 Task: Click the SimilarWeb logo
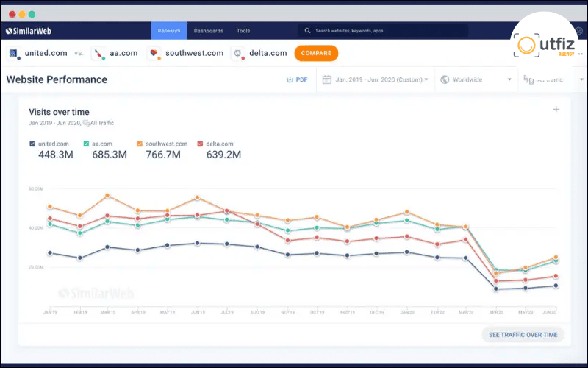tap(29, 31)
